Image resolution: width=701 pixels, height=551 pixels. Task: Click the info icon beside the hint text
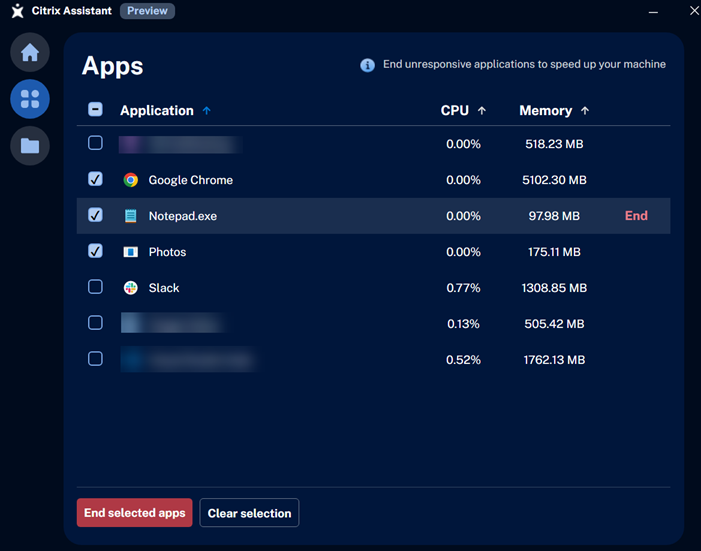click(367, 65)
